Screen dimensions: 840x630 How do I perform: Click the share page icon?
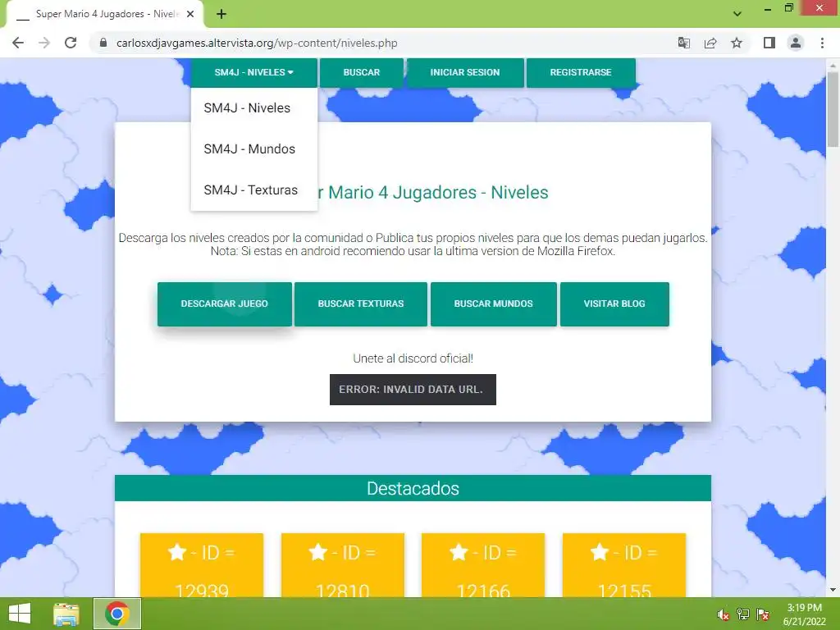pos(710,43)
